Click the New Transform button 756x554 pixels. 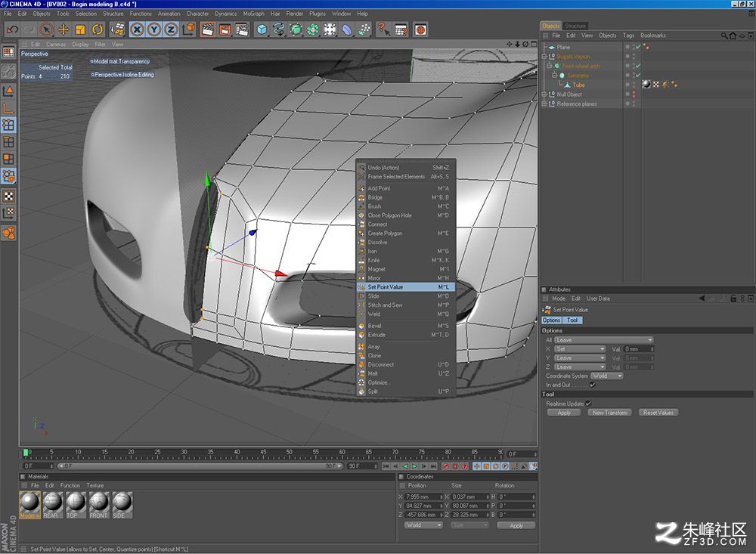(610, 413)
